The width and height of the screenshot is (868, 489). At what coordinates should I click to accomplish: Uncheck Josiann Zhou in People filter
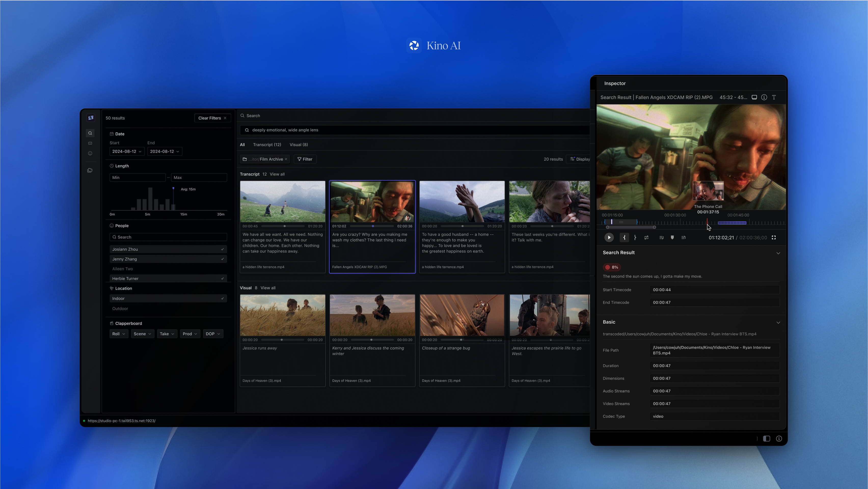pyautogui.click(x=168, y=249)
